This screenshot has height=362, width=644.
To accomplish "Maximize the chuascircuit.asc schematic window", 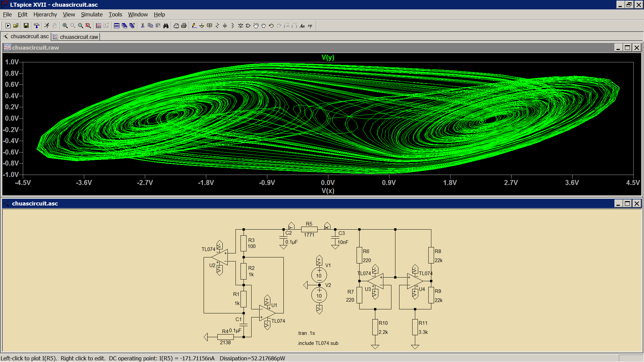I will point(627,203).
